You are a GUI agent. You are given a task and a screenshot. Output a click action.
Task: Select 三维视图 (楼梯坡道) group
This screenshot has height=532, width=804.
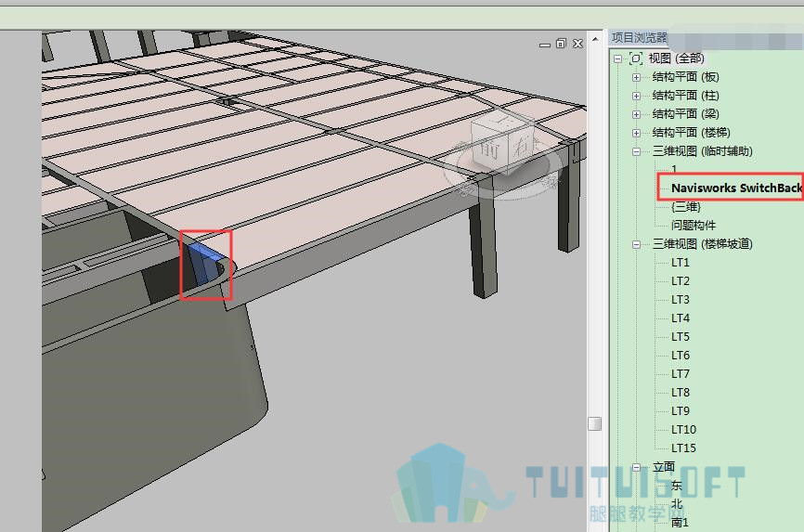click(703, 243)
